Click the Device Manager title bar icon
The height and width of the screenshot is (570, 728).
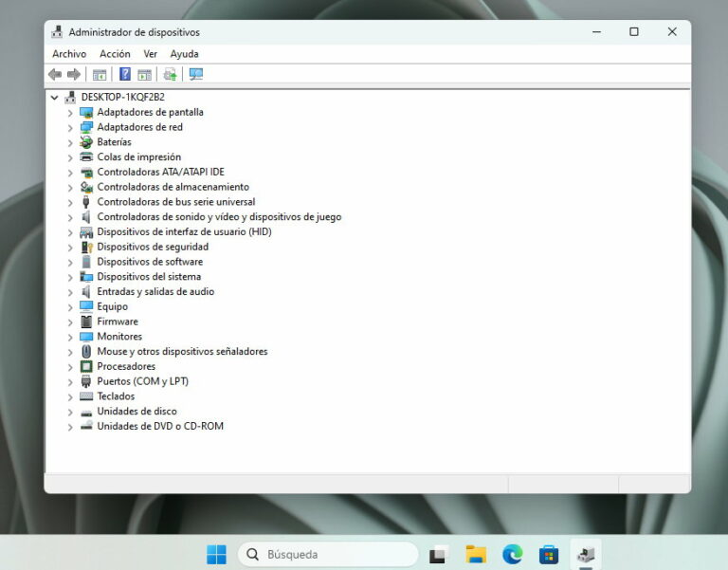point(57,32)
